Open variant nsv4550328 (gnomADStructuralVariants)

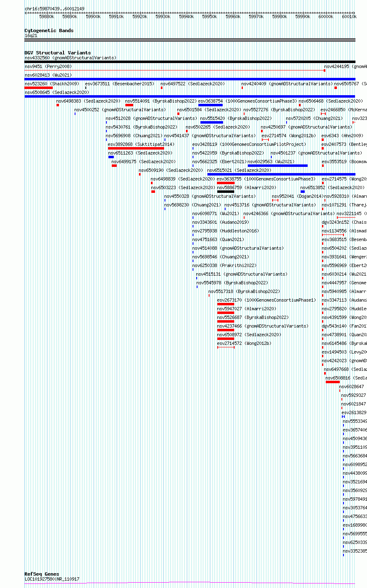pos(210,196)
